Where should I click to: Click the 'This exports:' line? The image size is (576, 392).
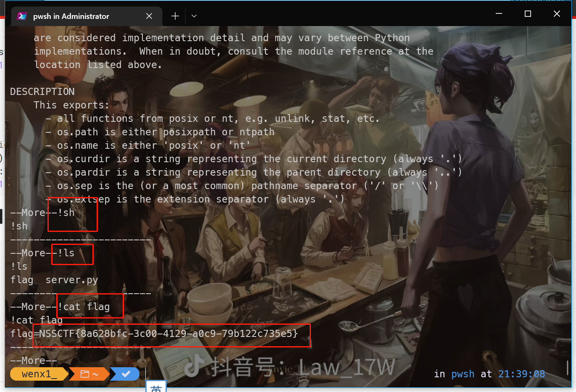(71, 105)
